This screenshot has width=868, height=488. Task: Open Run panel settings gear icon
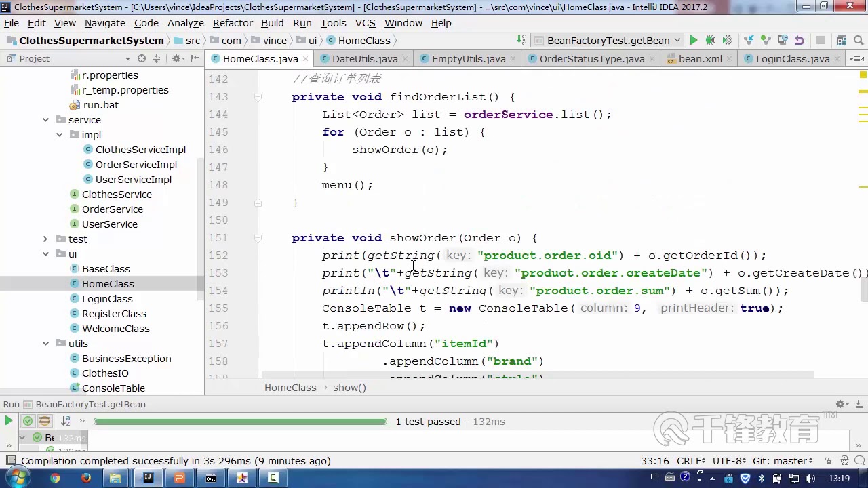pos(842,404)
